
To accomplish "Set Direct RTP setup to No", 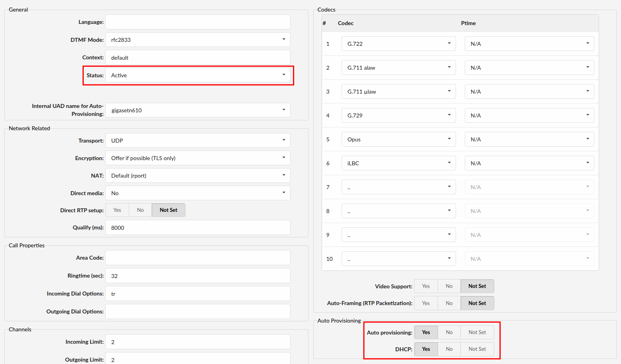I will click(140, 210).
